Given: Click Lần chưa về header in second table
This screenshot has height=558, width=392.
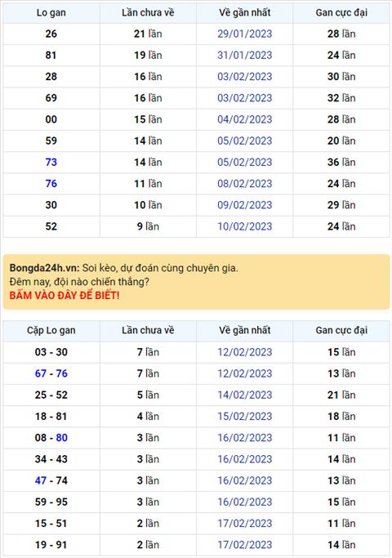Looking at the screenshot, I should [x=148, y=330].
